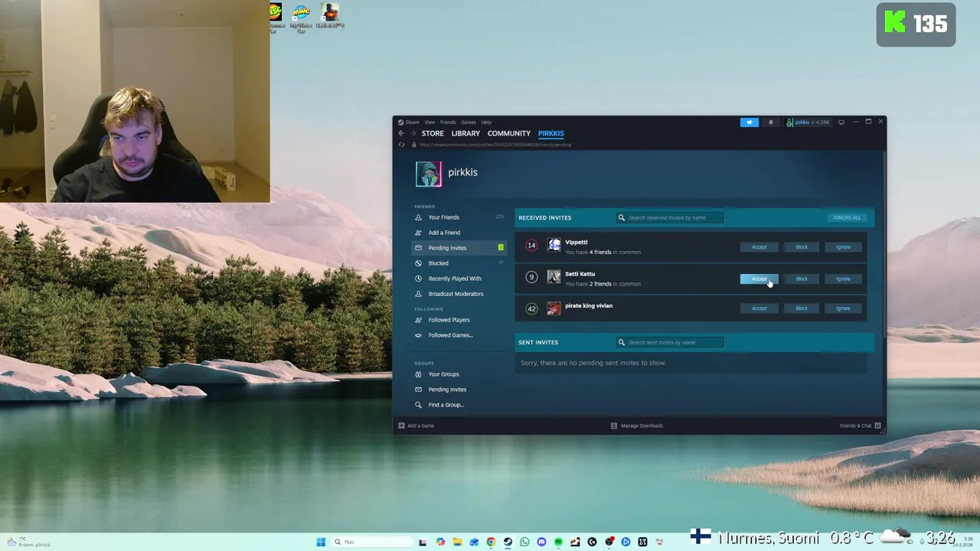Open WhatsApp from the taskbar
Screen dimensions: 980x551
524,542
